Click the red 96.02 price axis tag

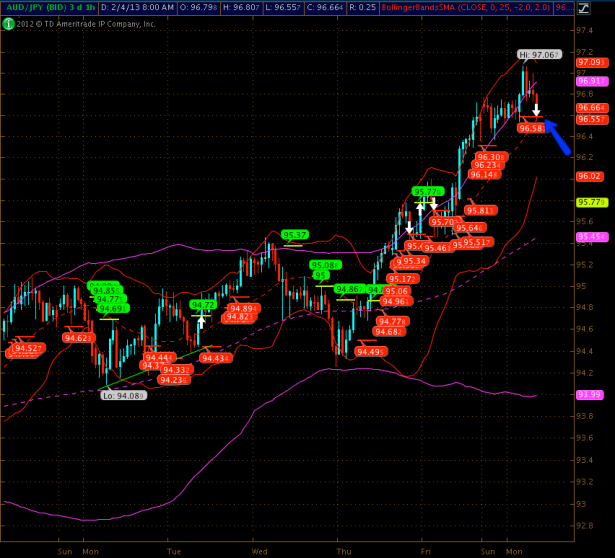pyautogui.click(x=588, y=176)
